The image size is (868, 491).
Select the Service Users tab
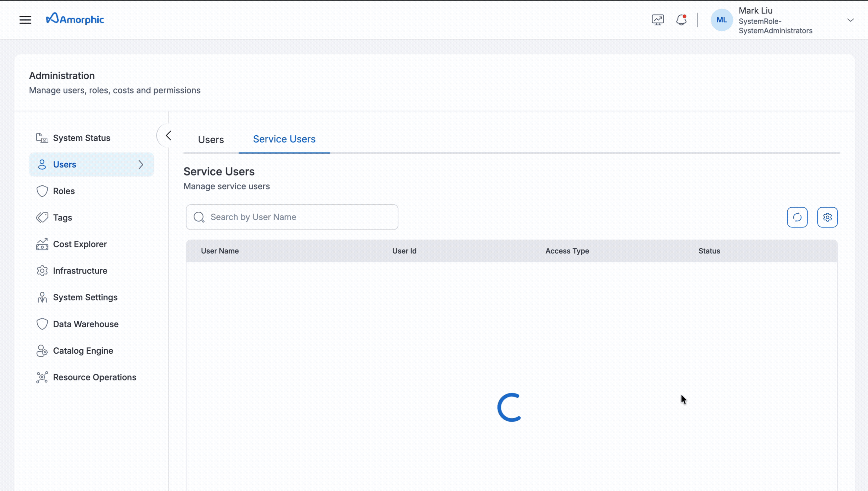pyautogui.click(x=284, y=139)
